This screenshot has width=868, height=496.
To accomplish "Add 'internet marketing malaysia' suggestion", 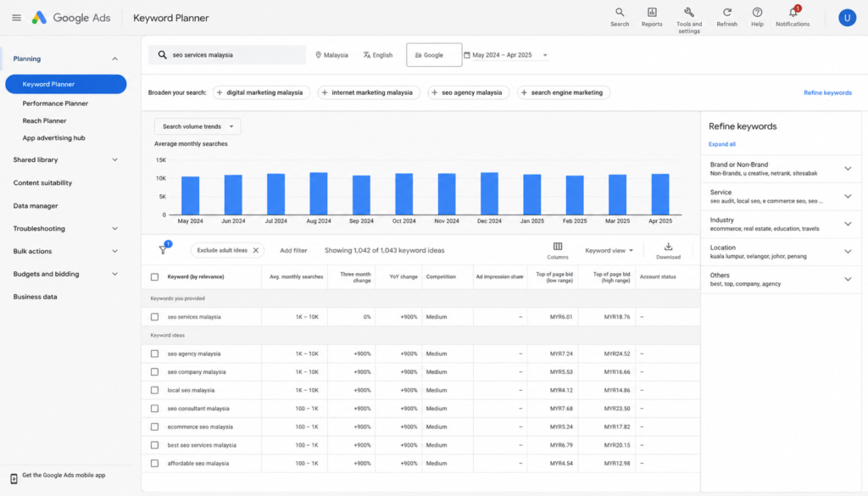I will 369,92.
